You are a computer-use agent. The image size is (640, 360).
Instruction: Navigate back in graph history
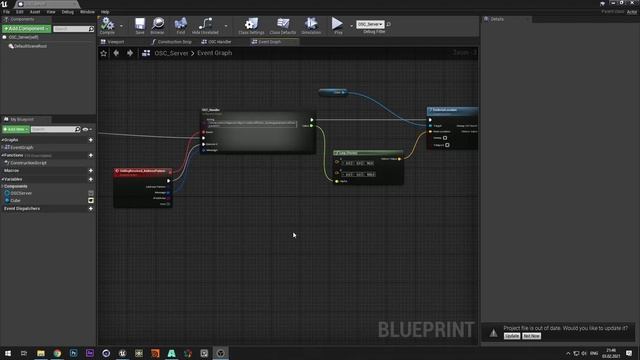116,53
